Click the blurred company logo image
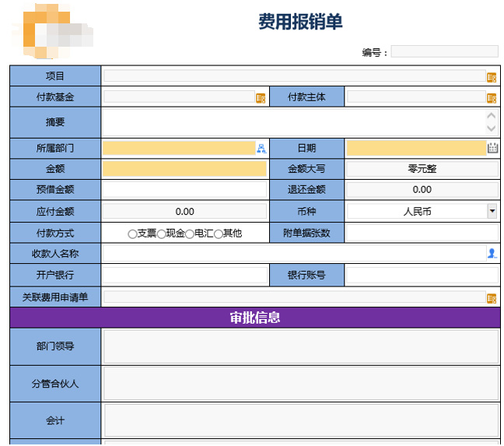 click(52, 31)
